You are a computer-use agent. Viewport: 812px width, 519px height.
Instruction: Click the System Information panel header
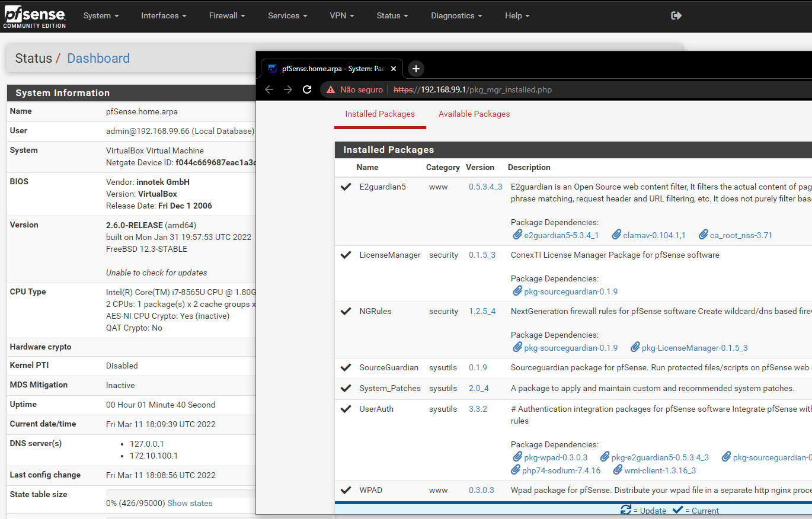coord(132,93)
